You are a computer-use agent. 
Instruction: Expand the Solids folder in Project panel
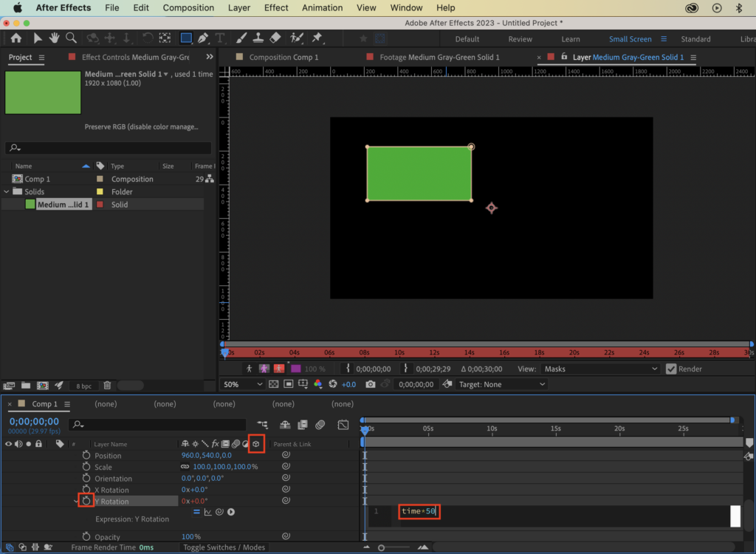(7, 192)
